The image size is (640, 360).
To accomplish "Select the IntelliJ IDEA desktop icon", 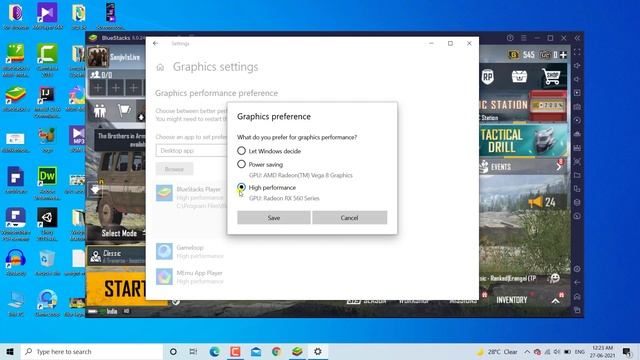I will (x=47, y=102).
